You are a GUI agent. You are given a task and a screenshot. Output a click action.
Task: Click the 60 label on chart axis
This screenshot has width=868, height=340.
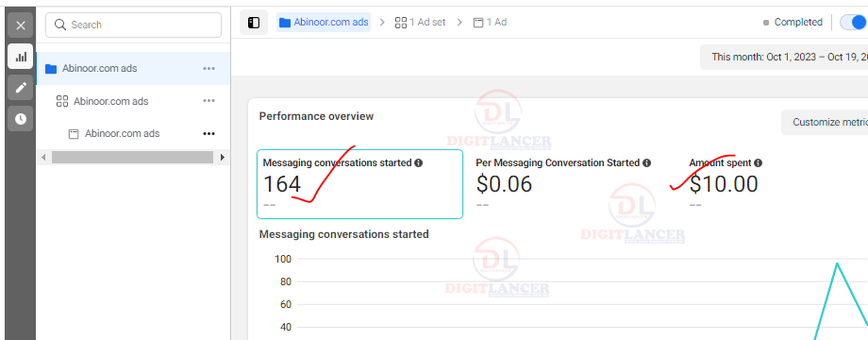point(285,304)
